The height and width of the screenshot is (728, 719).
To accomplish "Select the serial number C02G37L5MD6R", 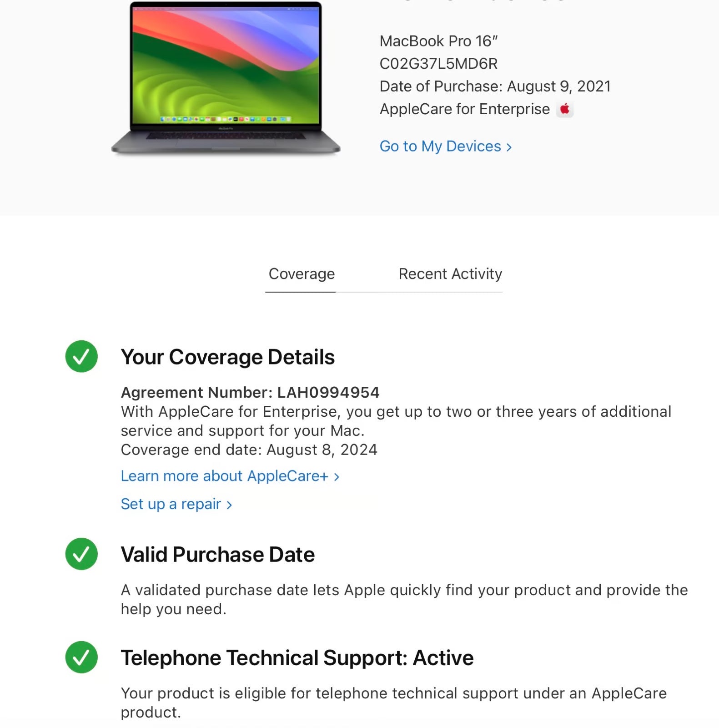I will point(438,63).
